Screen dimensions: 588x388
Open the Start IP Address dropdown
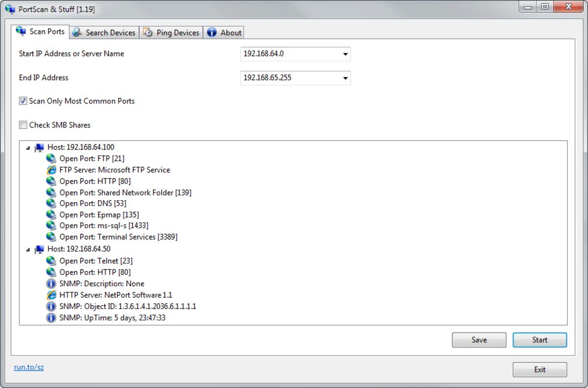pyautogui.click(x=346, y=54)
